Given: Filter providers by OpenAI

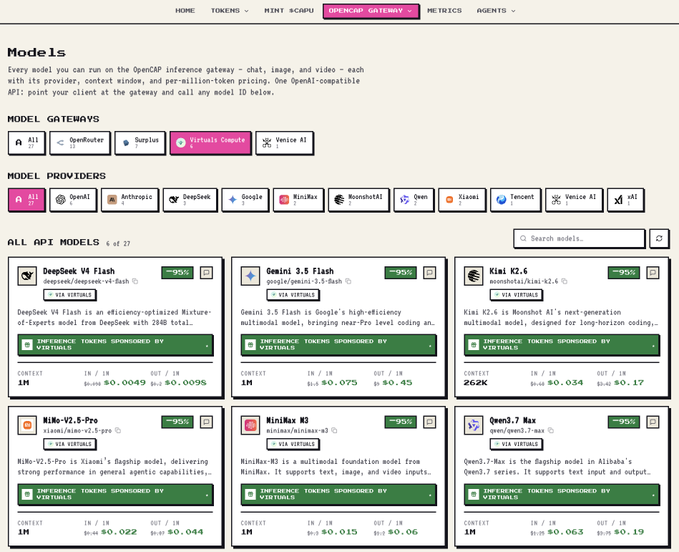Looking at the screenshot, I should click(x=73, y=200).
